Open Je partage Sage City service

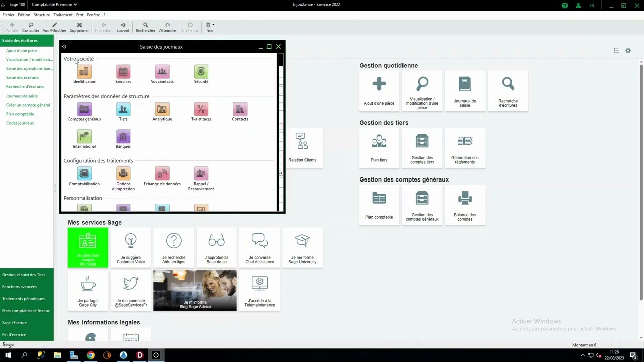point(88,291)
